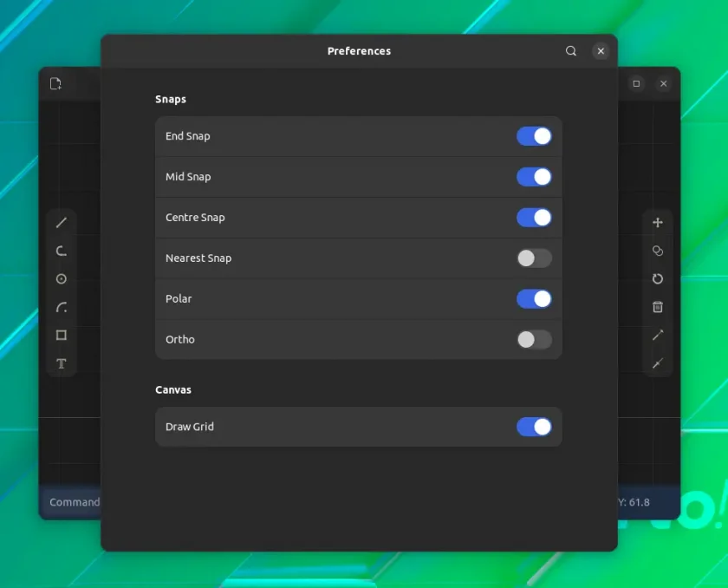Turn off the Polar switch
This screenshot has width=728, height=588.
click(x=534, y=298)
